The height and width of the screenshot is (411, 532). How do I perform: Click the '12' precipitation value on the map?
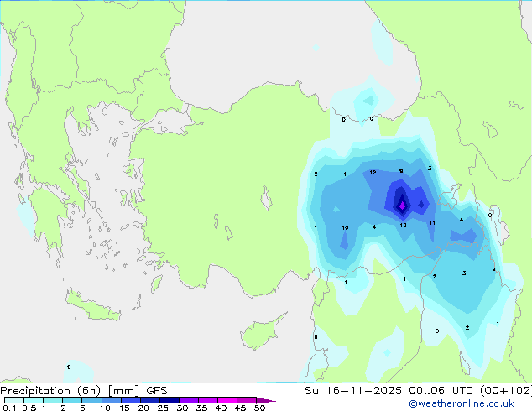[x=373, y=172]
